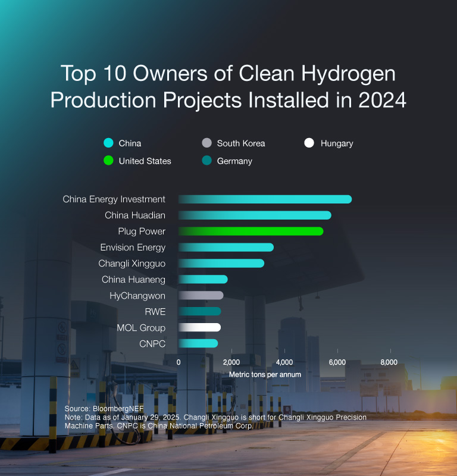Click the United States green legend dot
The height and width of the screenshot is (476, 457).
pos(108,161)
